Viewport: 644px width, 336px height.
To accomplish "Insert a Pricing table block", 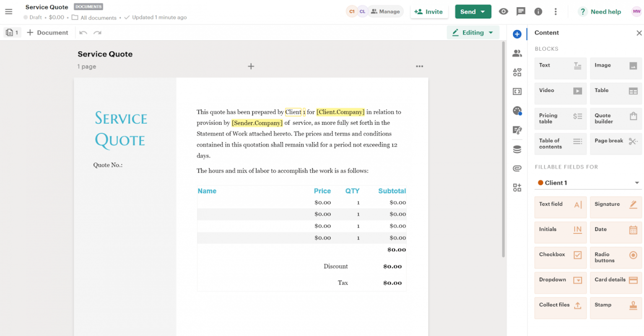I will (x=560, y=118).
